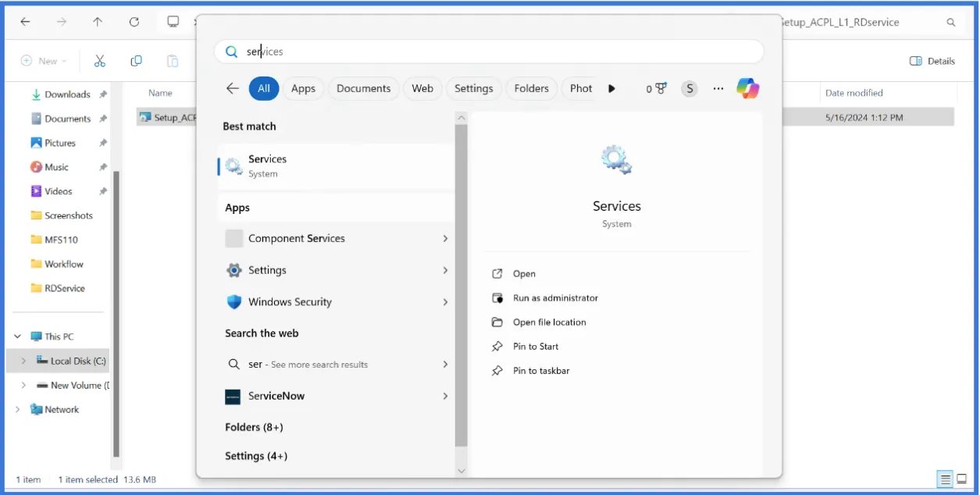Click the Explorer back arrow
Image resolution: width=980 pixels, height=495 pixels.
[x=25, y=22]
